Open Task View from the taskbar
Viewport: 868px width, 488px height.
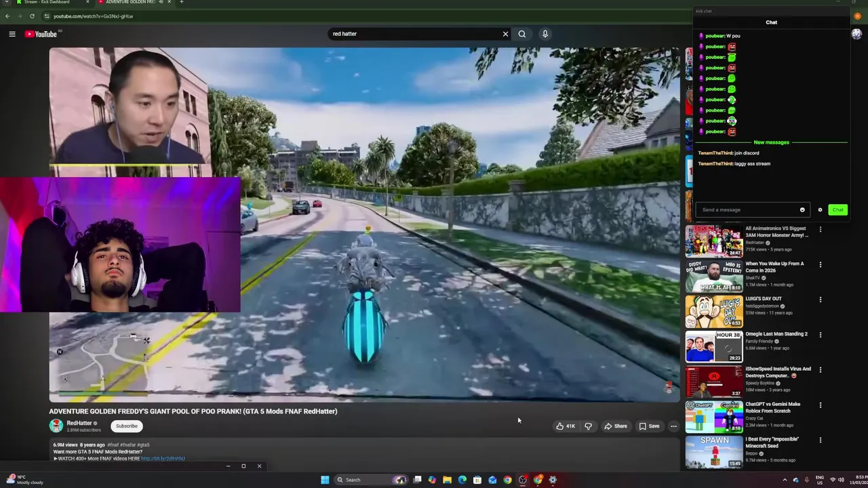click(417, 480)
